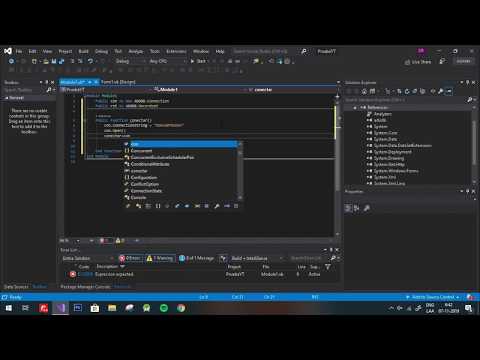Click the Solution Explorer Properties wrench icon
Image resolution: width=480 pixels, height=360 pixels.
[x=441, y=91]
